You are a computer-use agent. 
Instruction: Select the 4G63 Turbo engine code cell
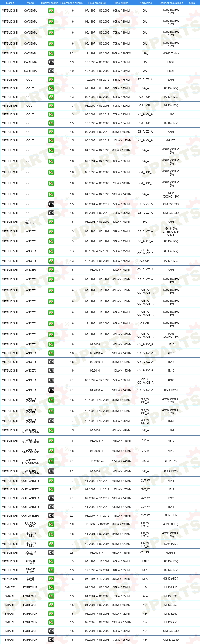click(171, 53)
